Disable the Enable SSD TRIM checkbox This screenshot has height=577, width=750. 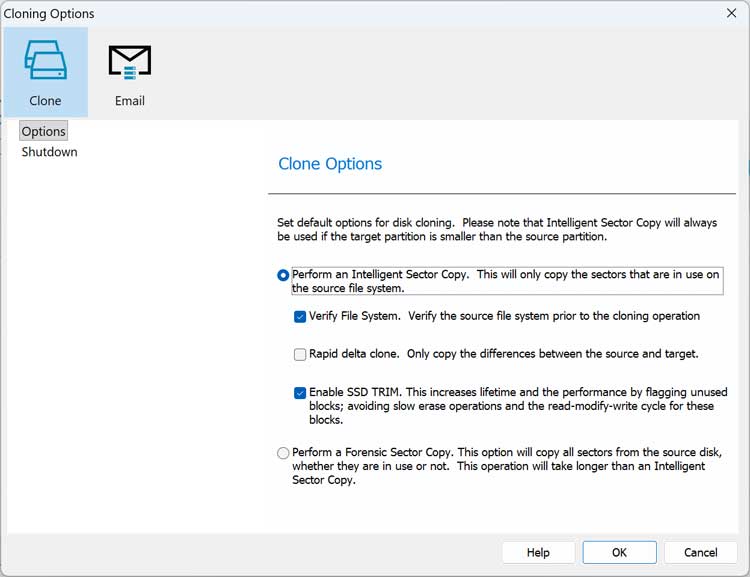(300, 393)
